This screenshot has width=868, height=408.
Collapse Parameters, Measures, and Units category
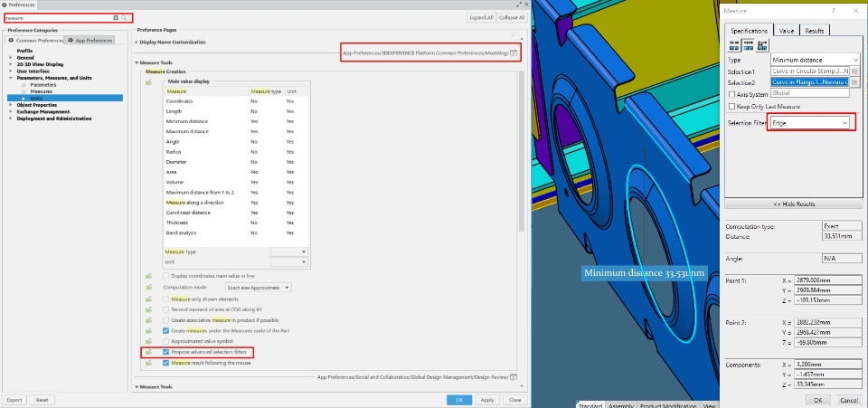(11, 78)
